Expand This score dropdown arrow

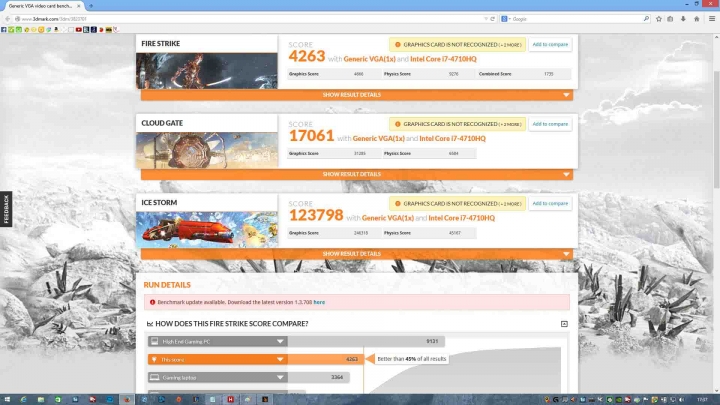pos(280,360)
